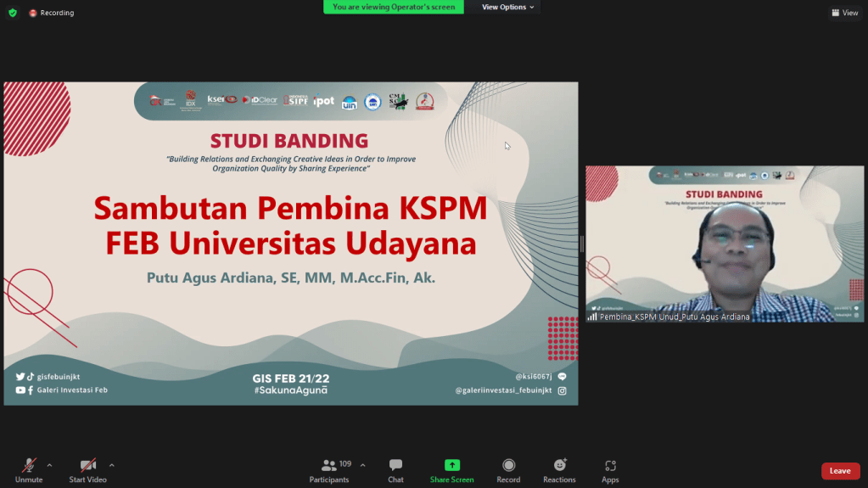Screen dimensions: 868x488
Task: Click the divider handle between screen and video
Action: pyautogui.click(x=582, y=244)
